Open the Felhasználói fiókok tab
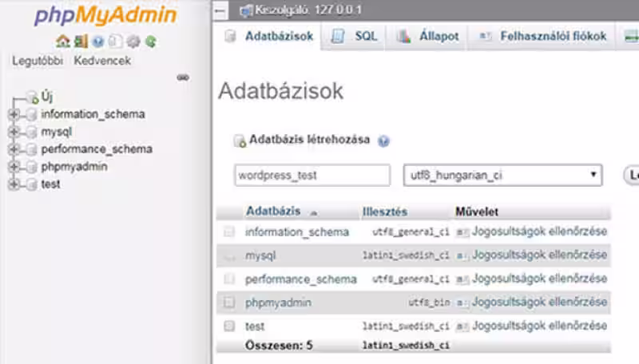Image resolution: width=639 pixels, height=364 pixels. (542, 36)
